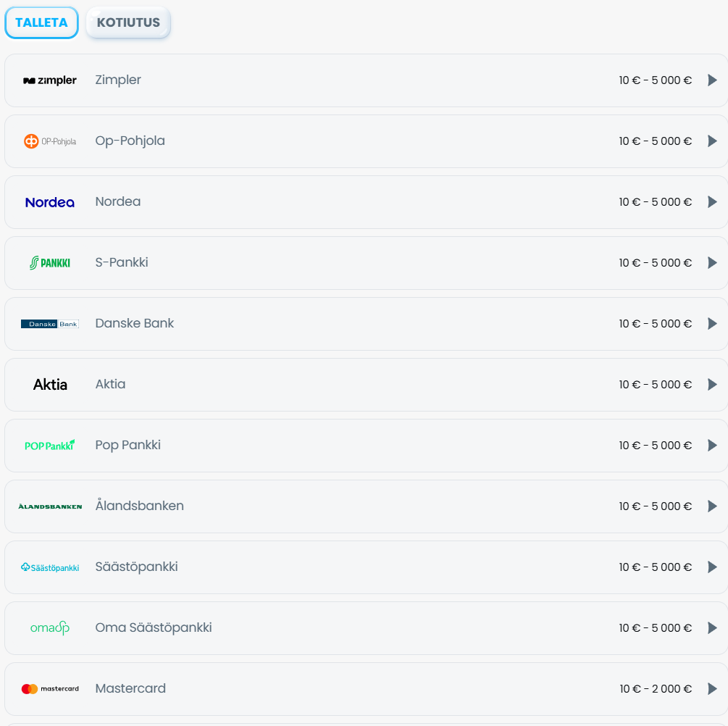Click the Säästöpankki deposit limit text
The image size is (728, 726).
coord(656,567)
